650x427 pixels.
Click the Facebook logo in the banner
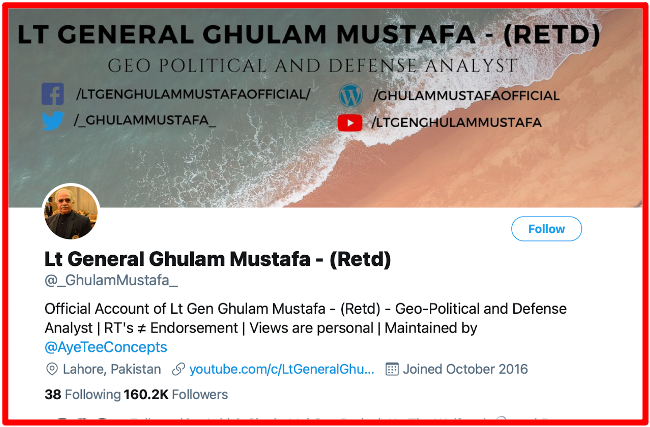52,95
